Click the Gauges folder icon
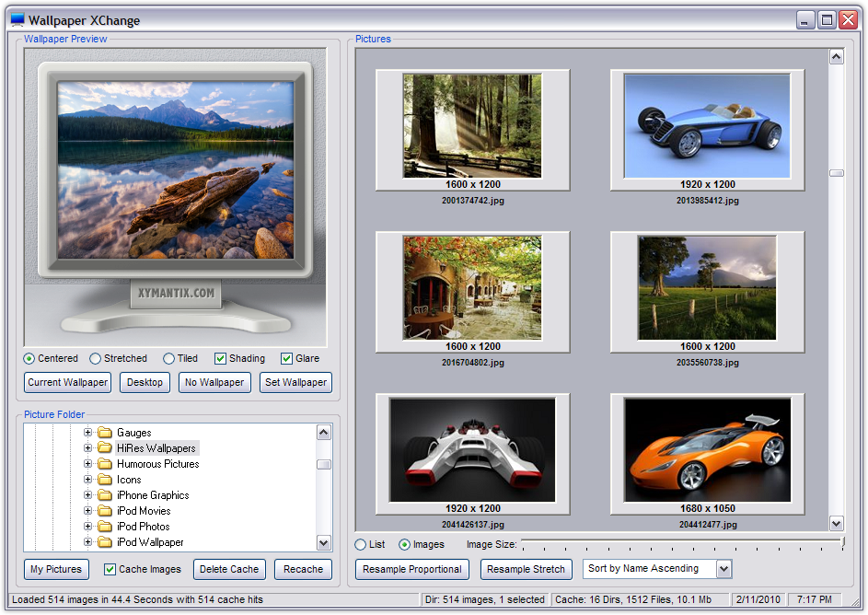The width and height of the screenshot is (868, 615). [x=104, y=433]
